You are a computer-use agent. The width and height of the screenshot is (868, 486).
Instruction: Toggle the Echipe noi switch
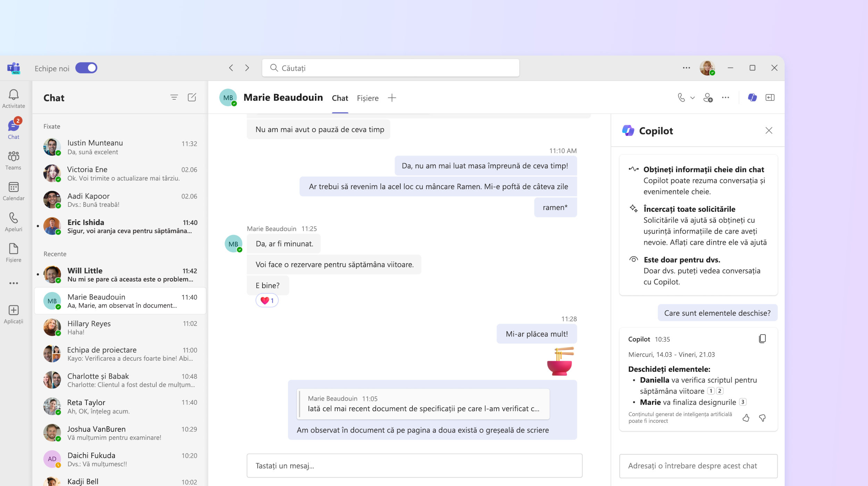pyautogui.click(x=86, y=67)
